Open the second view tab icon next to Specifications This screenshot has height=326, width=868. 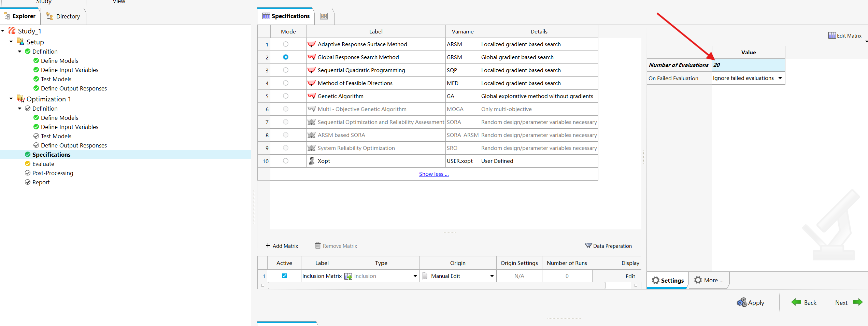pyautogui.click(x=324, y=16)
